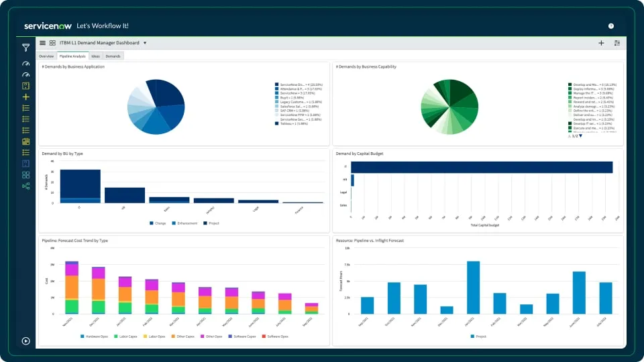Viewport: 644px width, 362px height.
Task: Toggle the Enhancement series in legend
Action: 184,223
